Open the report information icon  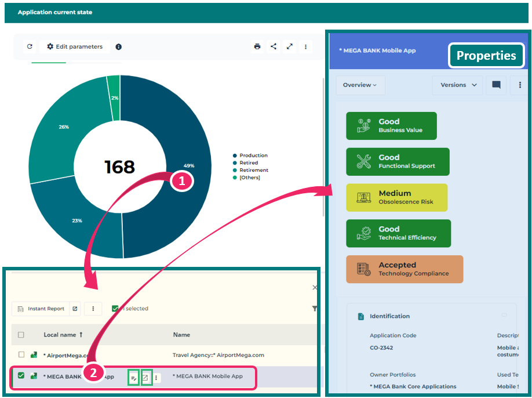(118, 46)
